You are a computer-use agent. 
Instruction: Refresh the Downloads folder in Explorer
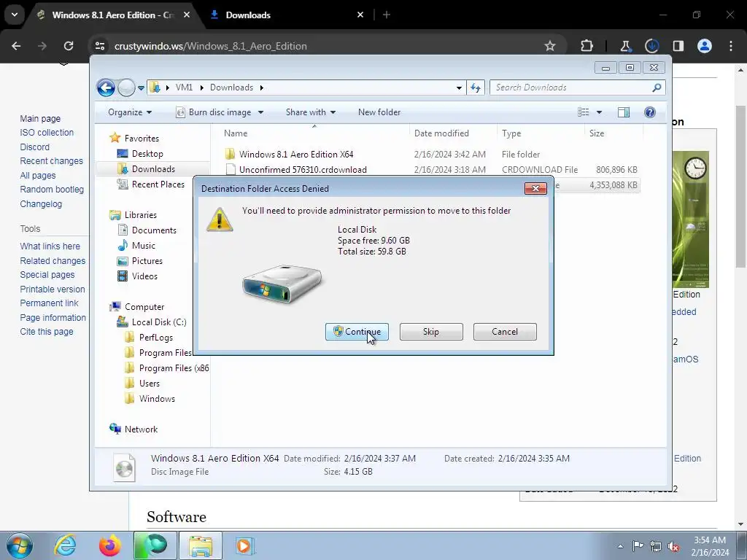(x=476, y=87)
